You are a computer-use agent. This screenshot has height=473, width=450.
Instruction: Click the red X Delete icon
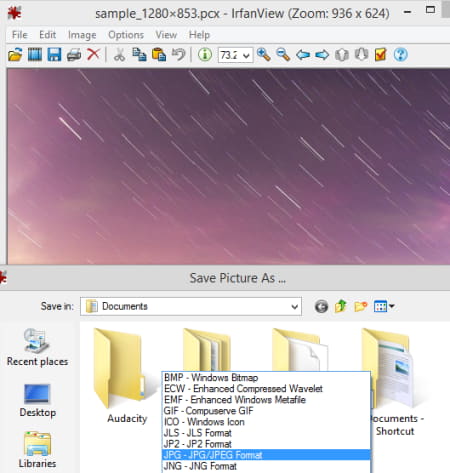[x=93, y=54]
